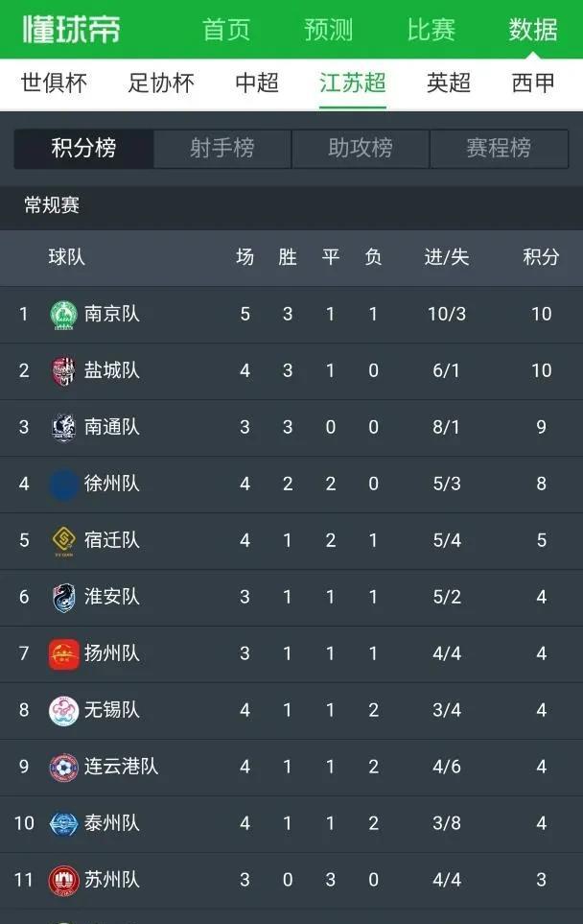Show the 射手榜 ranking
This screenshot has width=583, height=924.
[x=222, y=149]
